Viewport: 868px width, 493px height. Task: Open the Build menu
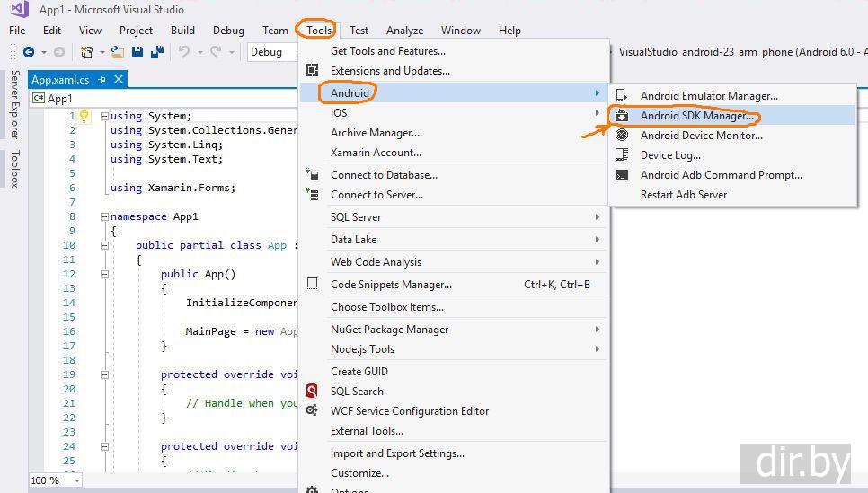click(182, 30)
